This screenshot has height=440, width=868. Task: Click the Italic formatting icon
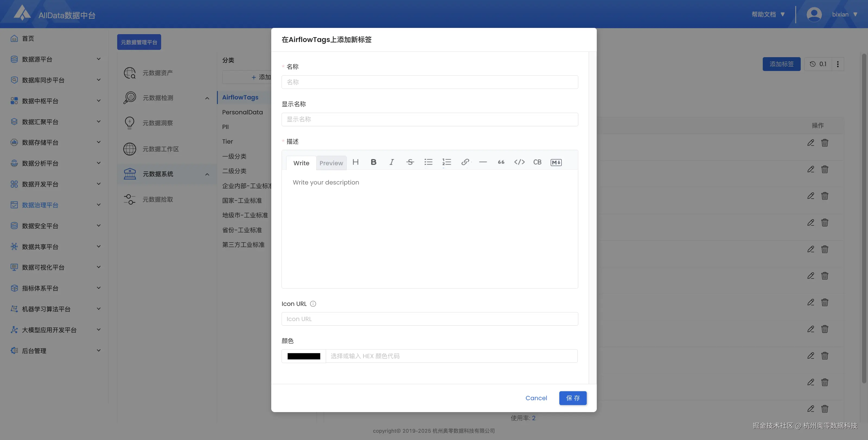point(391,162)
